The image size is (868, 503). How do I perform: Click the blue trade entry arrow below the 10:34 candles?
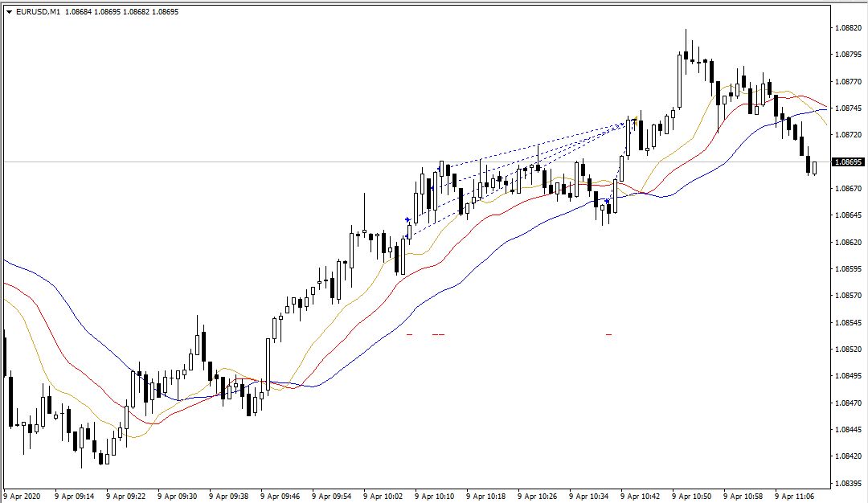[x=608, y=201]
